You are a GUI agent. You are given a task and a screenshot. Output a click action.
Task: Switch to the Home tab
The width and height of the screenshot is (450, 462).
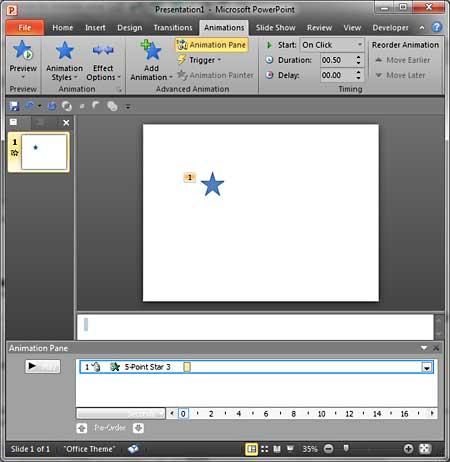click(x=62, y=28)
